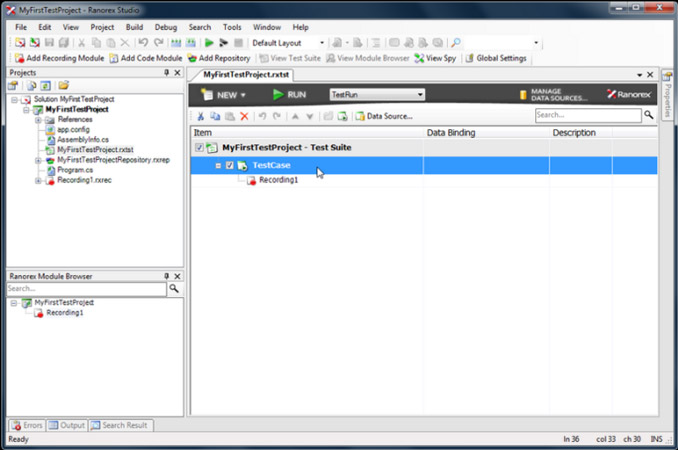Viewport: 678px width, 450px height.
Task: Click the refresh icon in Projects panel toolbar
Action: pyautogui.click(x=45, y=86)
